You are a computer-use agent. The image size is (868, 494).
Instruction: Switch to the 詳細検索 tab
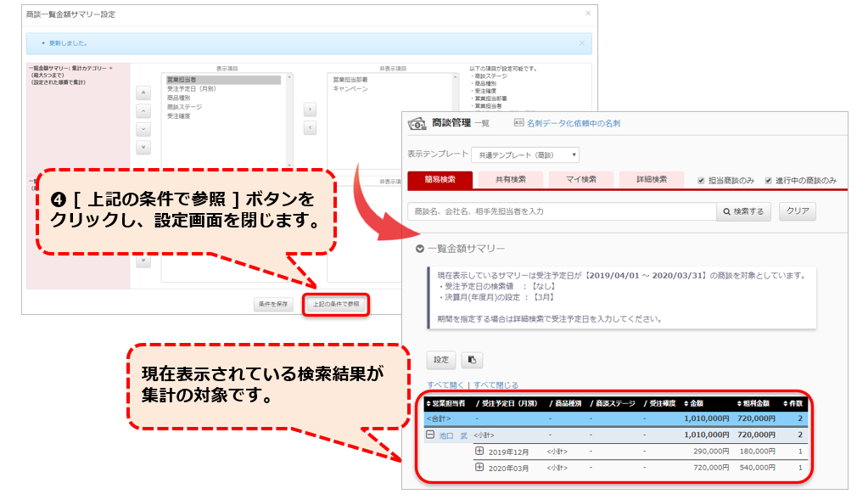(652, 180)
